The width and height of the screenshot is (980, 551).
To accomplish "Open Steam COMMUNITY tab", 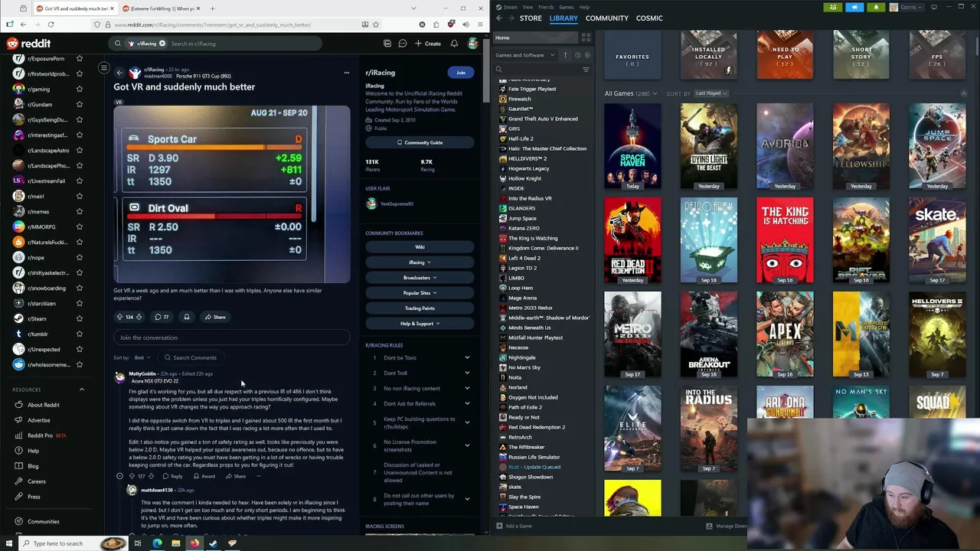I will point(607,18).
